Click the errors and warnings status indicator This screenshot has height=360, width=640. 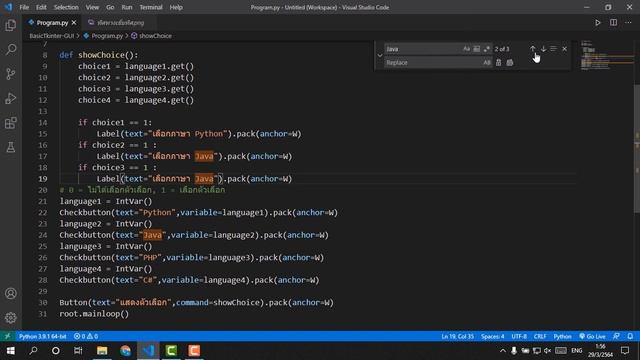tap(86, 336)
